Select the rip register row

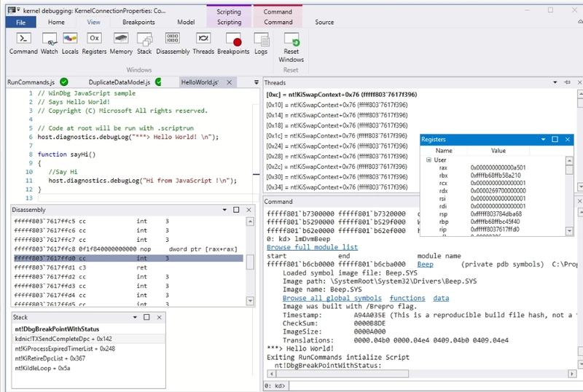tap(493, 229)
